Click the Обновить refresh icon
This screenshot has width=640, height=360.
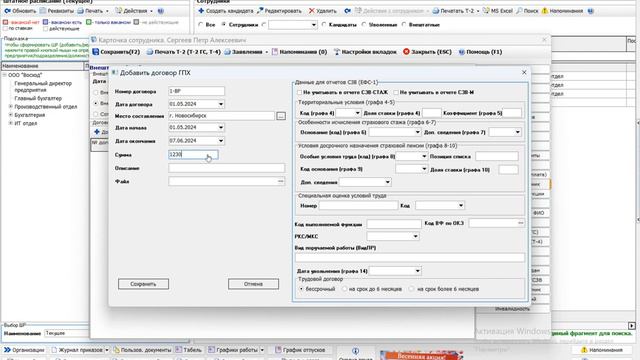(x=7, y=11)
